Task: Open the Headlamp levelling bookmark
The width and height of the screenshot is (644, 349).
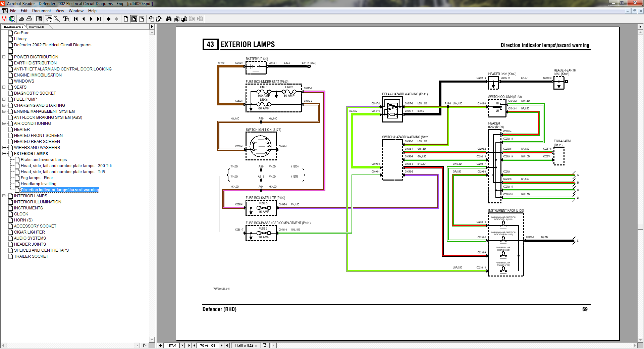Action: (x=39, y=184)
